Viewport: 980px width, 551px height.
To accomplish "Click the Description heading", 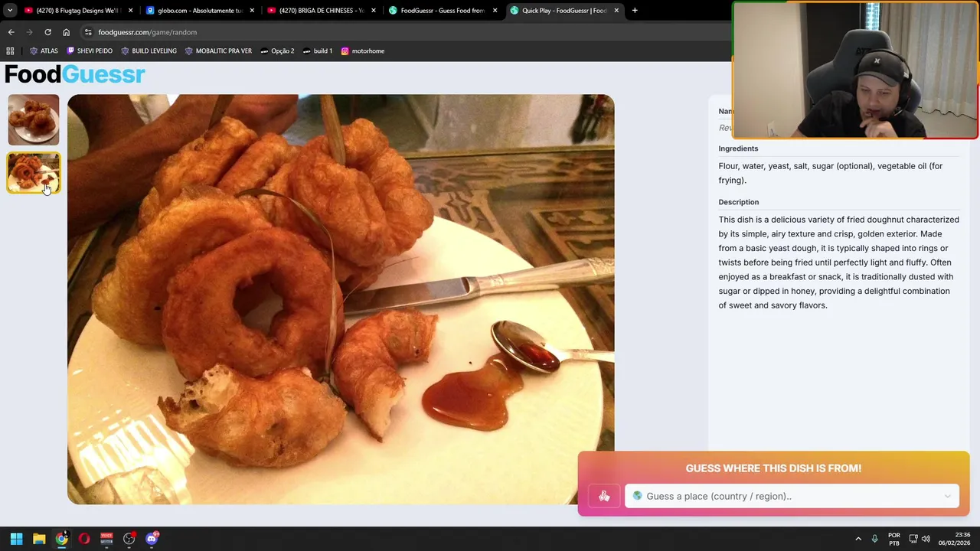I will [x=738, y=202].
